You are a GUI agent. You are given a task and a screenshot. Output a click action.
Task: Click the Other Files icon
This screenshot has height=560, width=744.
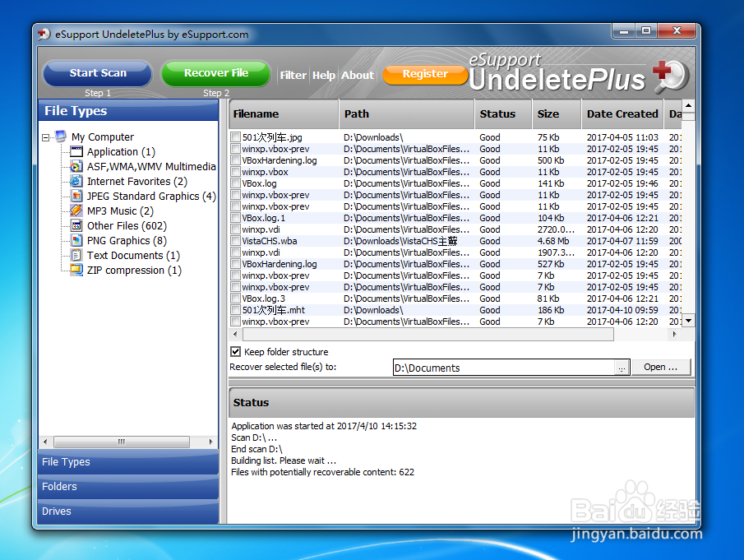coord(76,225)
